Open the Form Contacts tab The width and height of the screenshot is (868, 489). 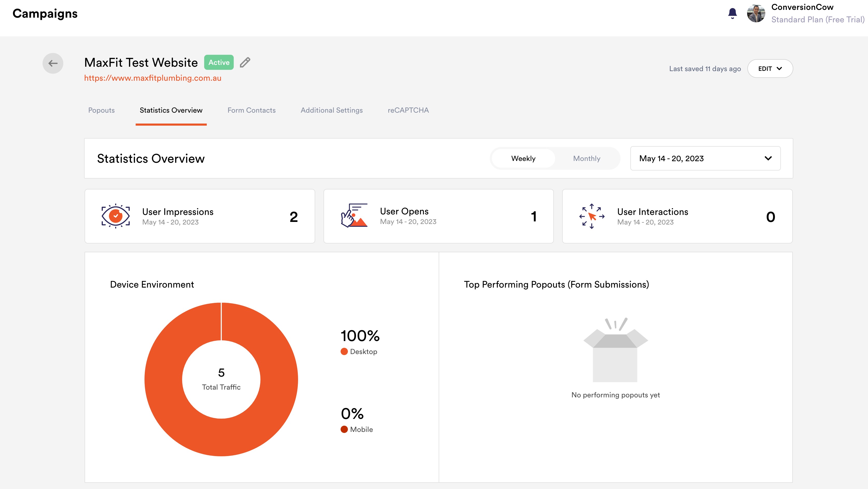(251, 110)
